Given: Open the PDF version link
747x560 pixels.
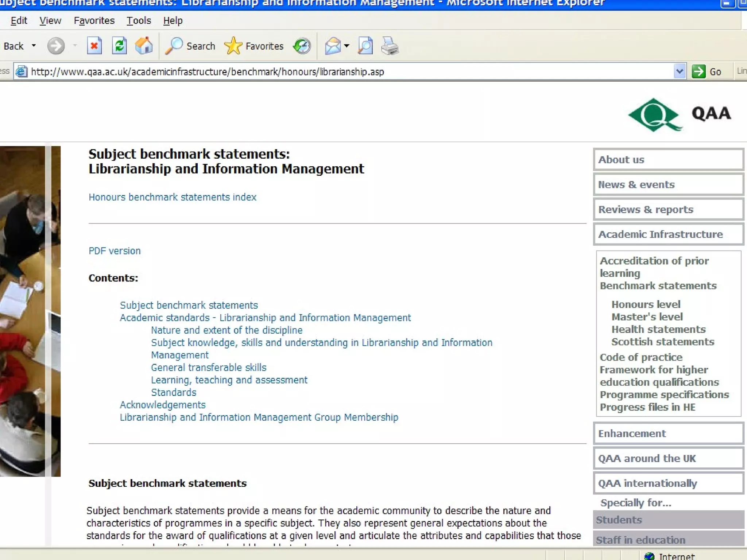Looking at the screenshot, I should [115, 251].
